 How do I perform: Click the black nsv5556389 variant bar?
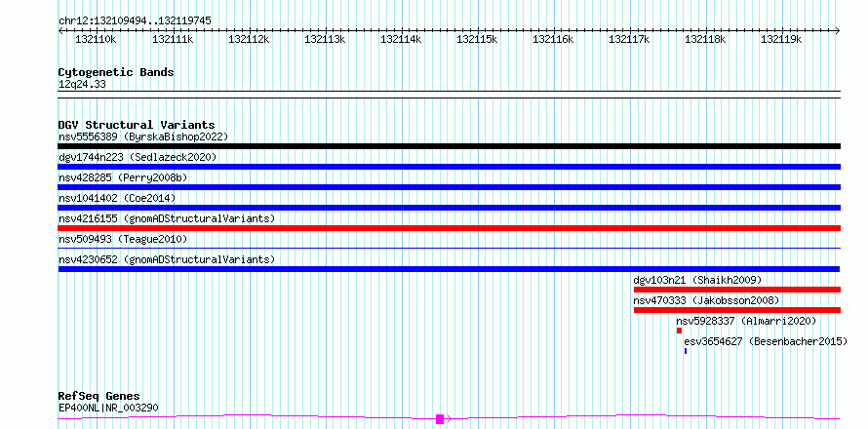click(449, 146)
